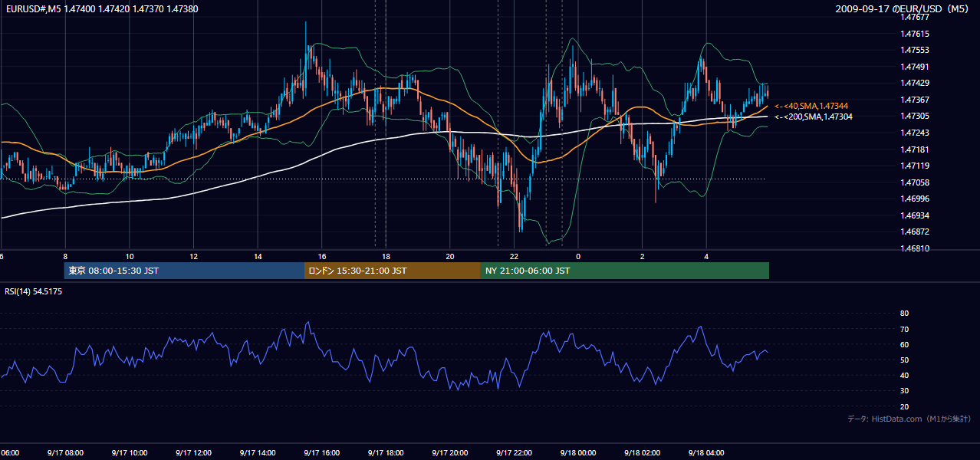Click the 2009-09-17 EUR/USD (M5) chart heading
The width and height of the screenshot is (980, 460).
click(x=901, y=8)
